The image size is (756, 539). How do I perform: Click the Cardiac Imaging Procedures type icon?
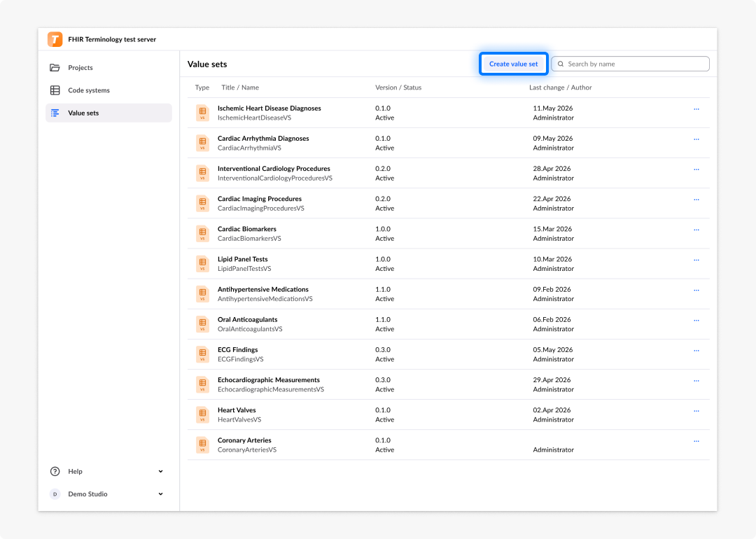[202, 204]
